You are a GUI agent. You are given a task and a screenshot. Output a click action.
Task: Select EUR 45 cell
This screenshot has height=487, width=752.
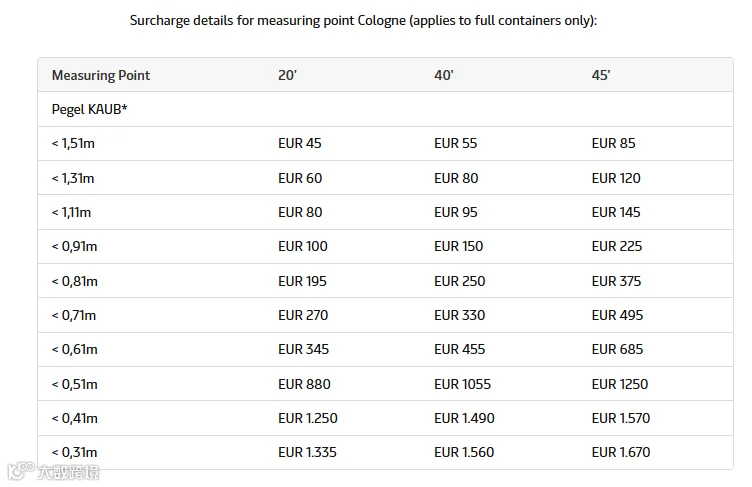pos(300,143)
